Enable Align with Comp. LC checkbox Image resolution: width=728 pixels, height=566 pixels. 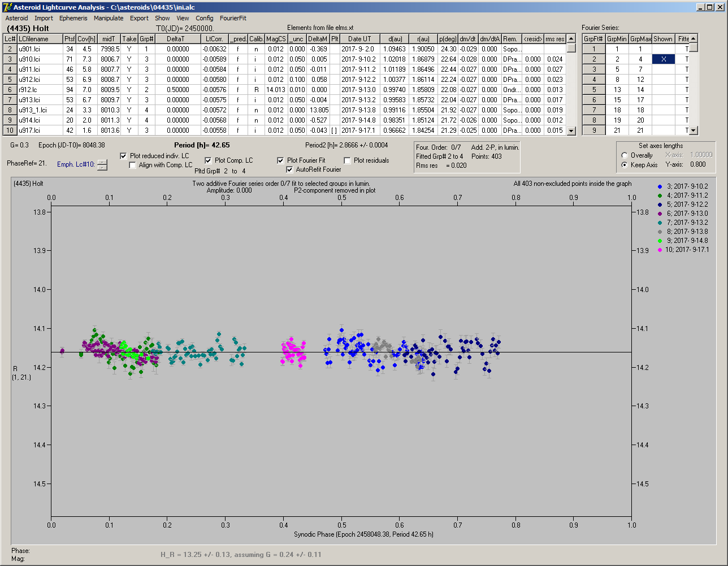click(133, 165)
